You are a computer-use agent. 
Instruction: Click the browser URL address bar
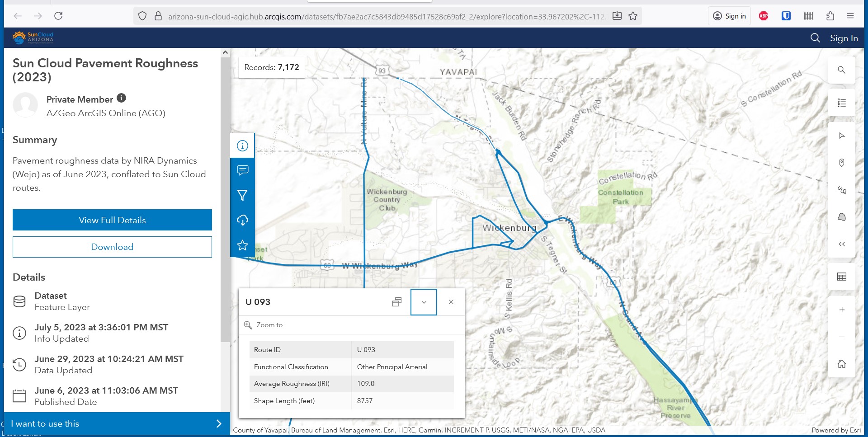pyautogui.click(x=385, y=16)
